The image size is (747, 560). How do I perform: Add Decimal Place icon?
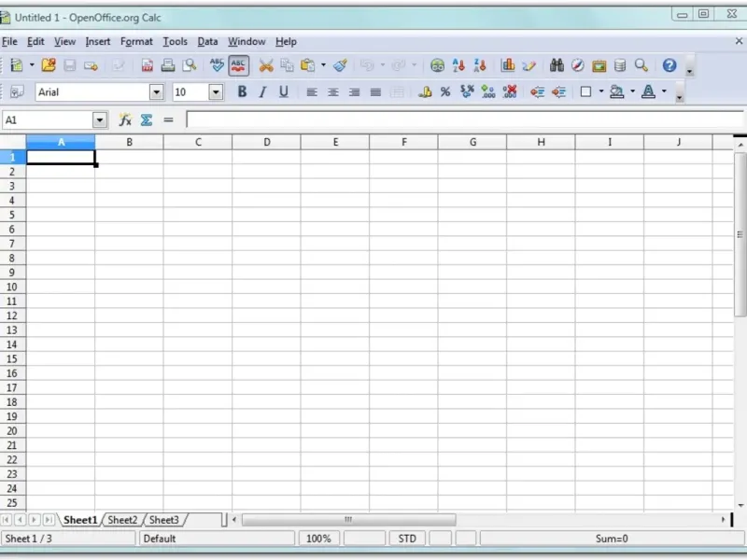[487, 91]
